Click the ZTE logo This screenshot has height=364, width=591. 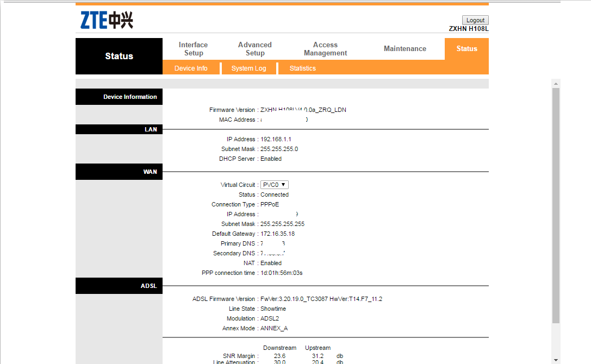pos(107,20)
